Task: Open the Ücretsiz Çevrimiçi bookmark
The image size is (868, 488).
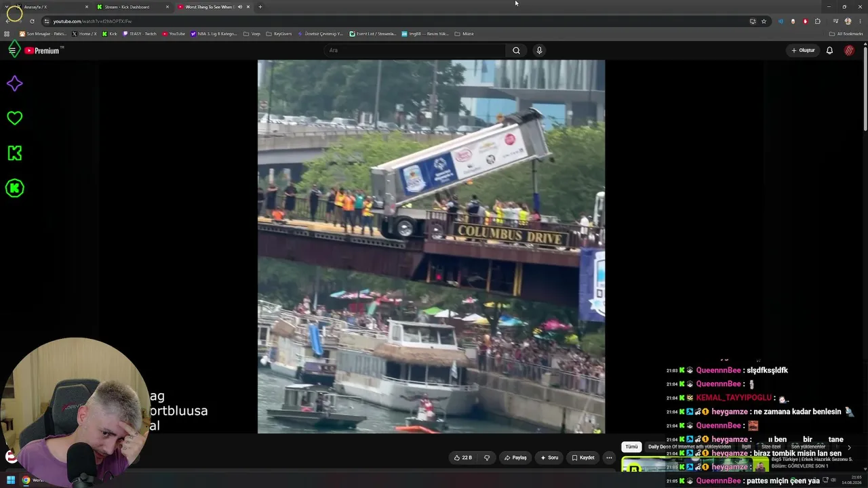Action: pos(321,33)
